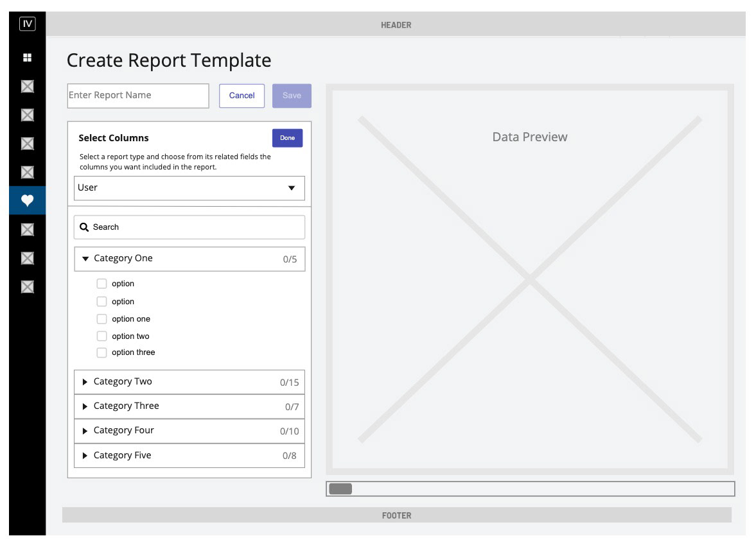Viewport: 756px width, 545px height.
Task: Check the topmost 'option' checkbox under Category One
Action: tap(101, 283)
